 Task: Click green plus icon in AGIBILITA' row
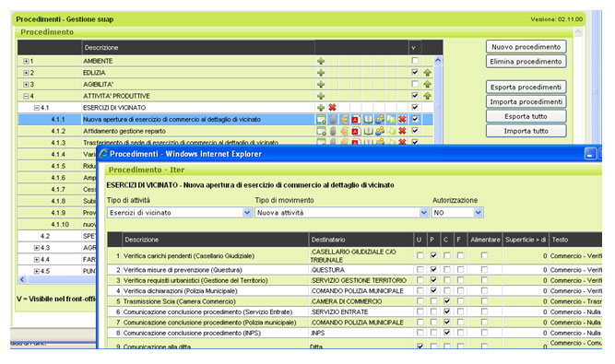point(321,84)
